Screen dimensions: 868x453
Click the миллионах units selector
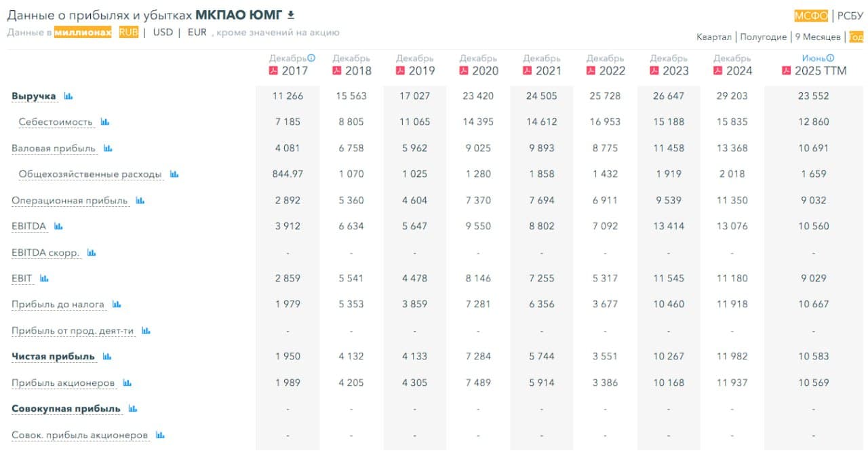(83, 32)
